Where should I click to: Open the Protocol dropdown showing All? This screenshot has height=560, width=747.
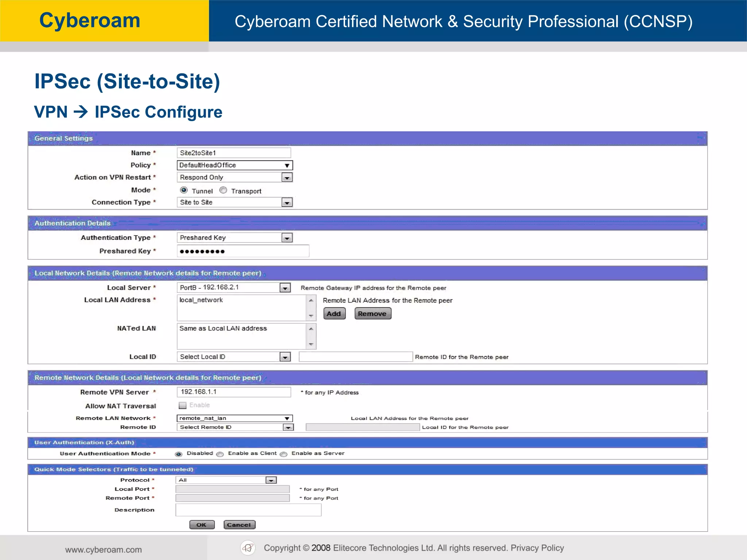click(x=226, y=480)
